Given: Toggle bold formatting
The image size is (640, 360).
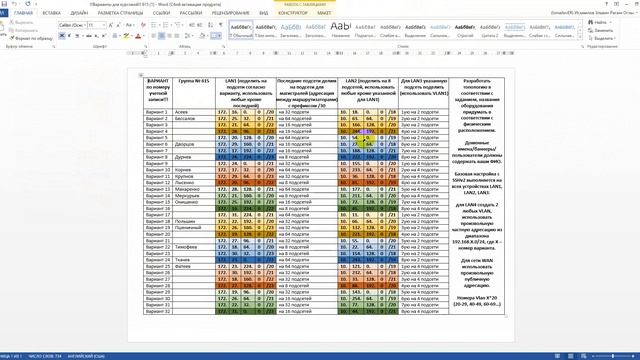Looking at the screenshot, I should point(62,36).
